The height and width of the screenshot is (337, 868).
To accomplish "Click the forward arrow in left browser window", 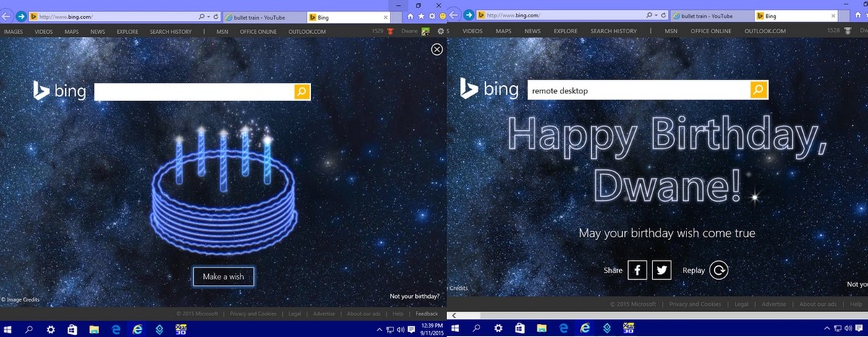I will point(22,15).
